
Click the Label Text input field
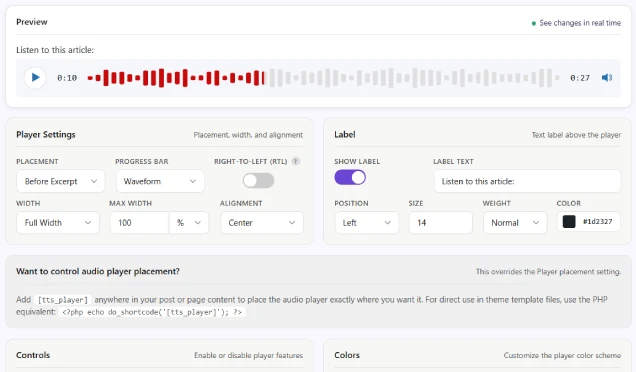click(x=527, y=181)
